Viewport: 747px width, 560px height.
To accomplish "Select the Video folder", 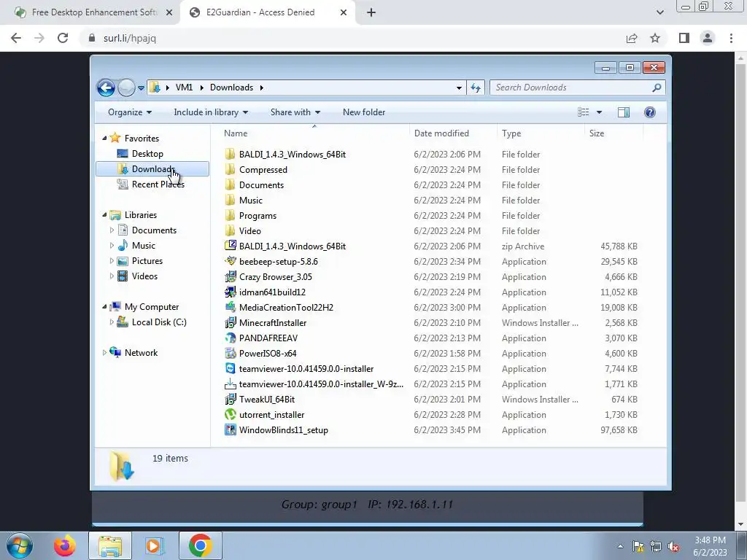I will click(250, 231).
